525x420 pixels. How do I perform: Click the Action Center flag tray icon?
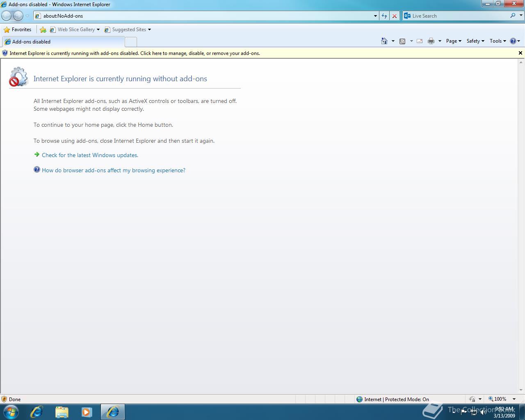coord(464,412)
